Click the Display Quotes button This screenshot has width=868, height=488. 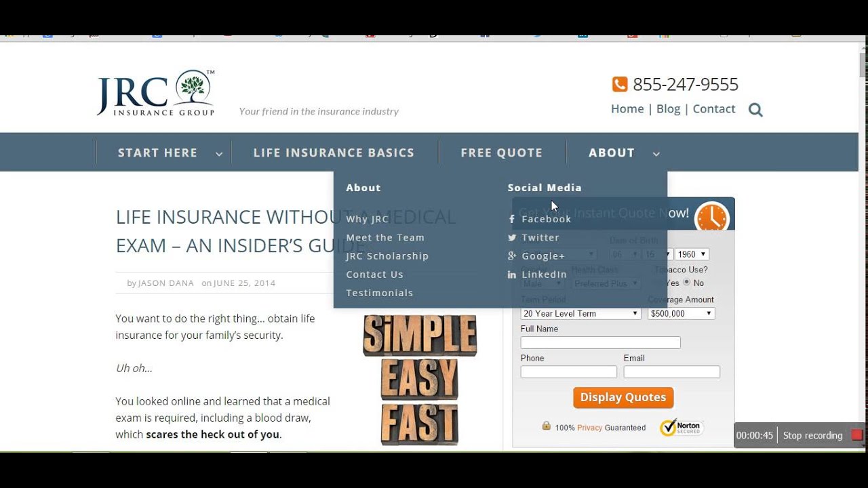623,397
